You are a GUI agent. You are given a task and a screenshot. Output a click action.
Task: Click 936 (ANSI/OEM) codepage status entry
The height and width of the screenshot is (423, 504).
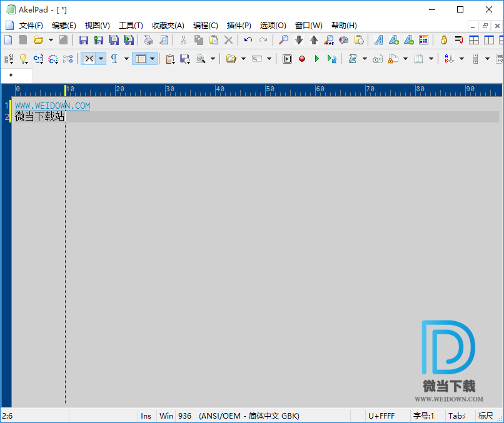pos(239,416)
